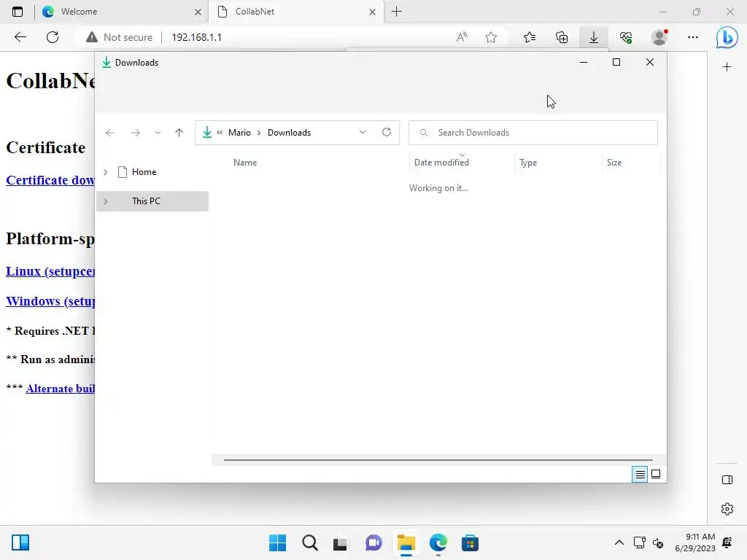The image size is (747, 560).
Task: Open the Edge Downloads toolbar button
Action: [x=594, y=37]
